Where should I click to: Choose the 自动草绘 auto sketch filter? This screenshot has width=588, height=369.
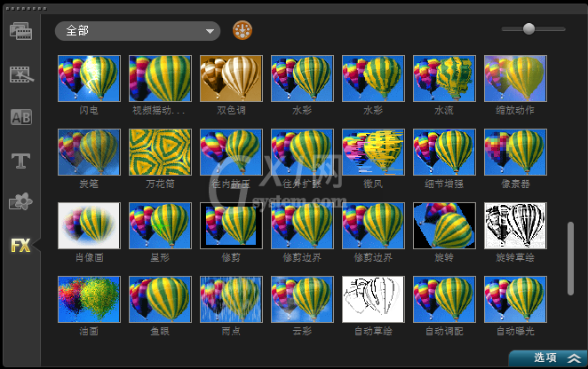(374, 299)
